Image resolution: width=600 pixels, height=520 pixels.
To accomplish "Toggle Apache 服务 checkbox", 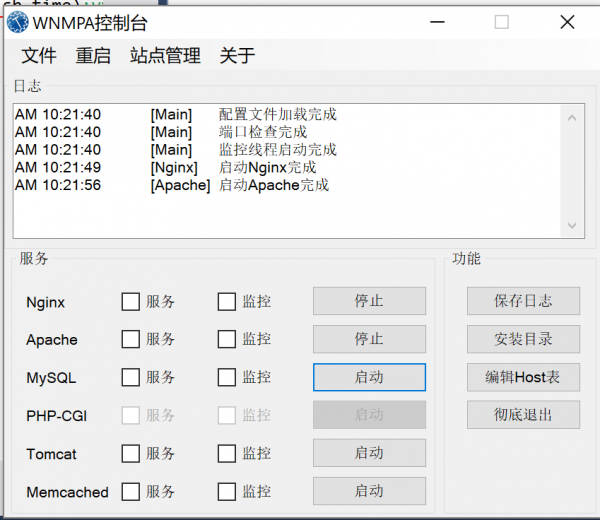I will [130, 339].
